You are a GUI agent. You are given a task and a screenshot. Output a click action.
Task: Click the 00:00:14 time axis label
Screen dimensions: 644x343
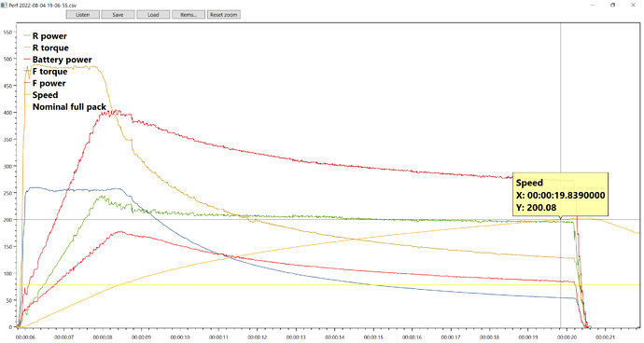335,337
